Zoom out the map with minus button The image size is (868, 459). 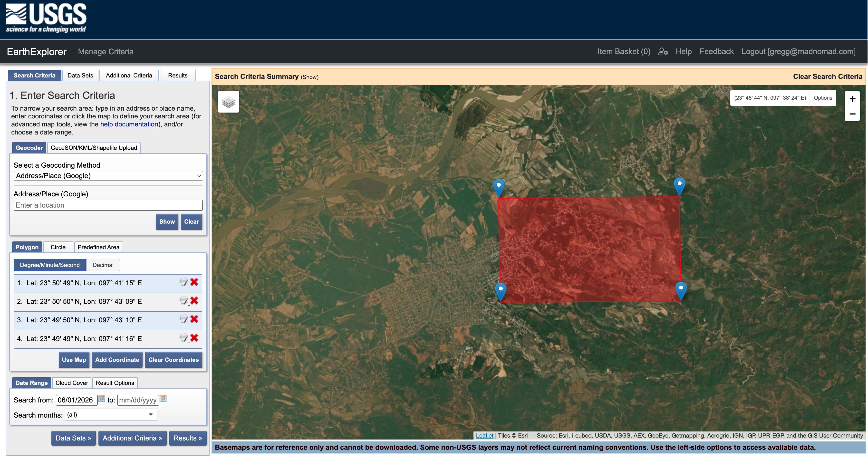[852, 114]
